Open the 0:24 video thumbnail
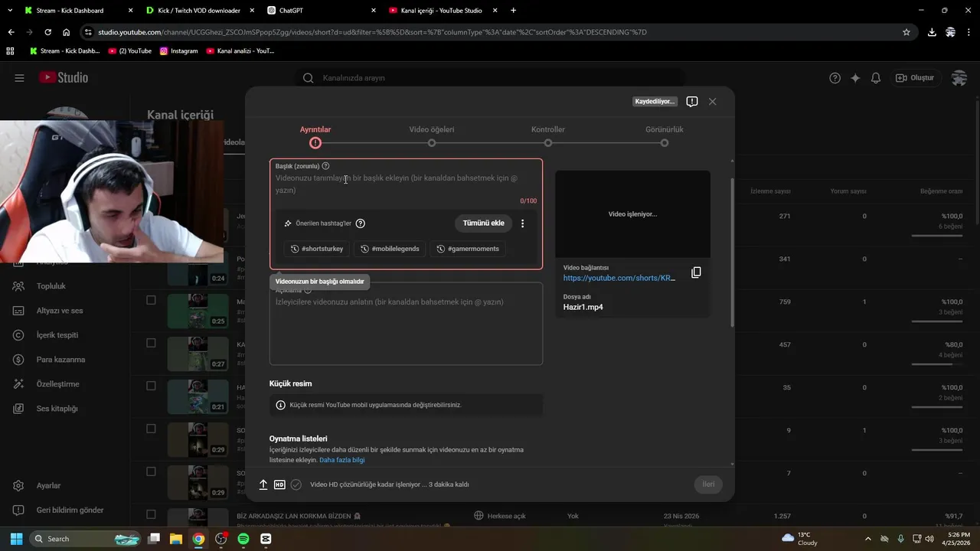 tap(198, 268)
